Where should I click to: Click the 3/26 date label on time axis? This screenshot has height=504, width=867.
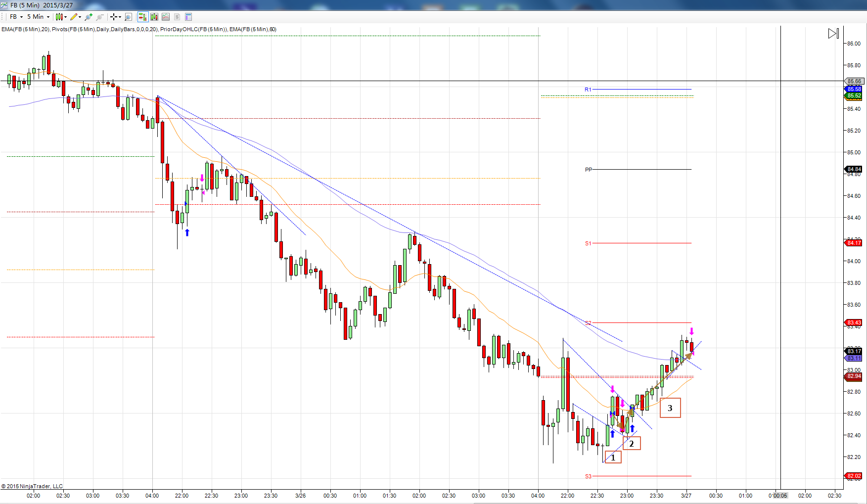click(x=300, y=496)
